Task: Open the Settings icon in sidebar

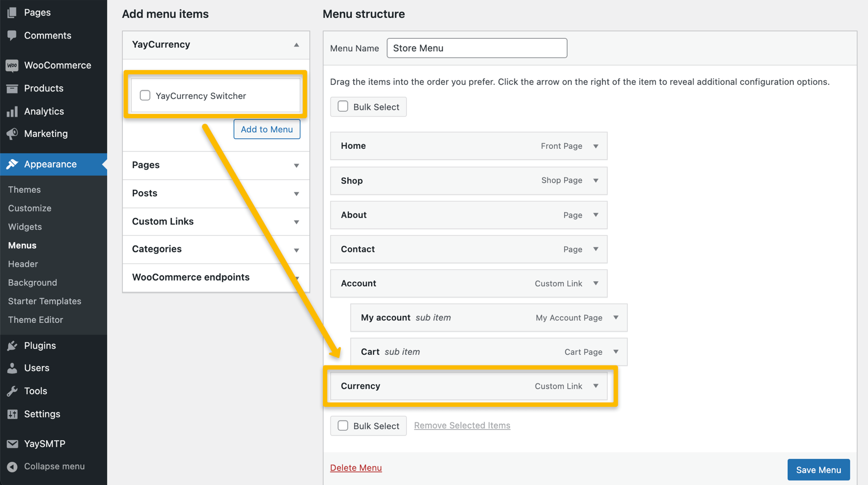Action: coord(12,414)
